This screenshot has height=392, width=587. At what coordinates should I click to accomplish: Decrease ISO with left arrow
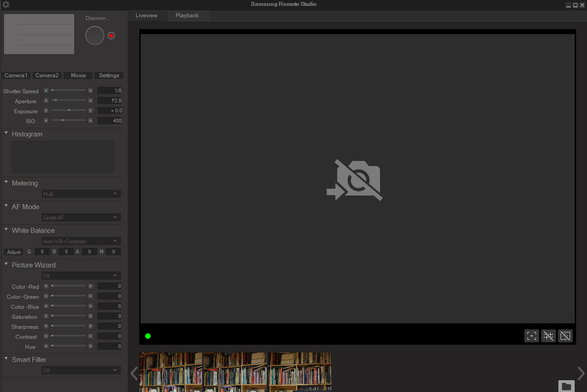(x=46, y=121)
